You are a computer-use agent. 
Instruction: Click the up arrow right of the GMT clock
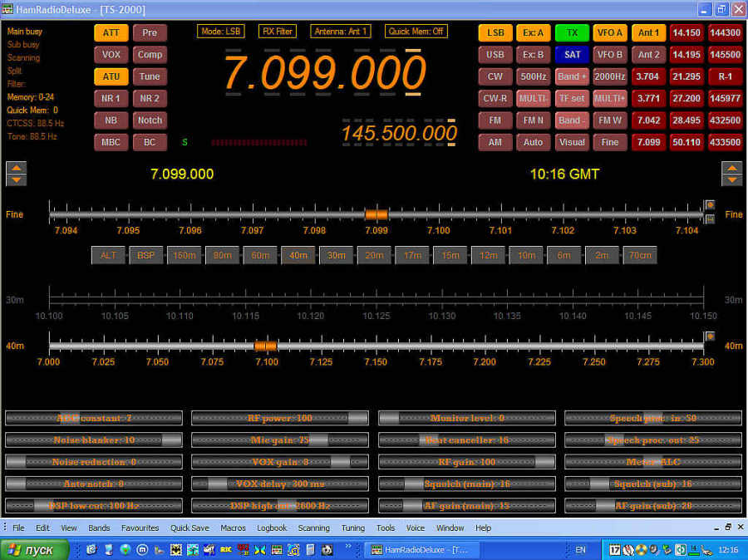point(731,168)
